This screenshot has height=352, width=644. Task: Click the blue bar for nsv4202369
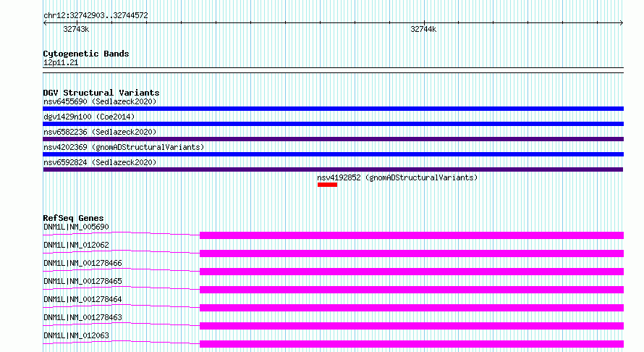[333, 154]
